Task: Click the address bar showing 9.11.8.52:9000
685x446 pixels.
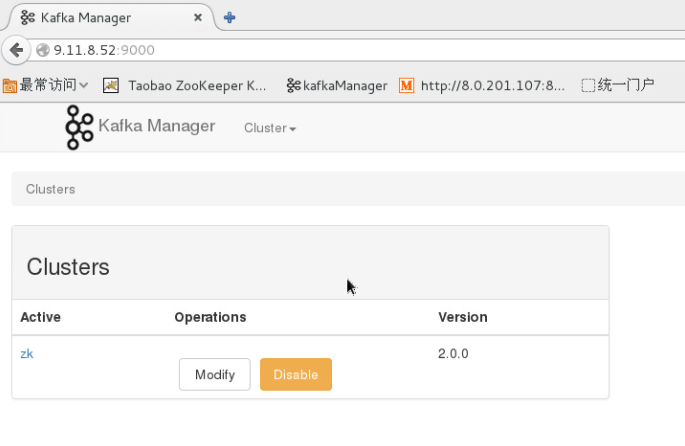Action: tap(358, 50)
